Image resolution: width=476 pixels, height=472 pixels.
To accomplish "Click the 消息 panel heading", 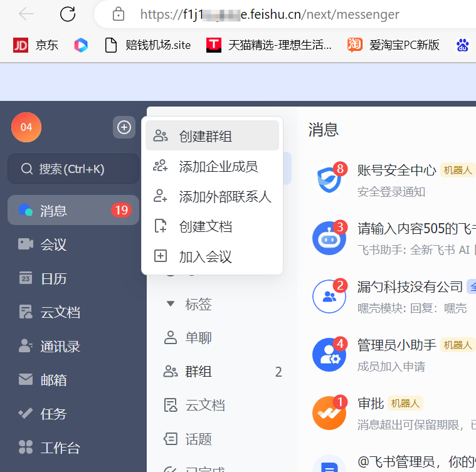I will (x=324, y=130).
